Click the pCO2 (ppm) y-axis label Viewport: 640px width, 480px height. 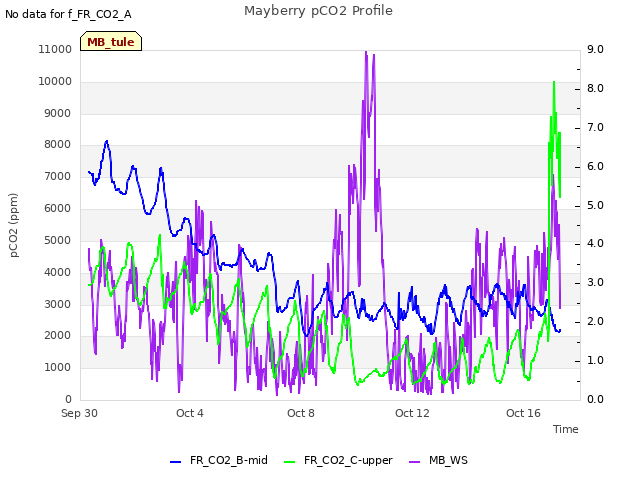[13, 225]
